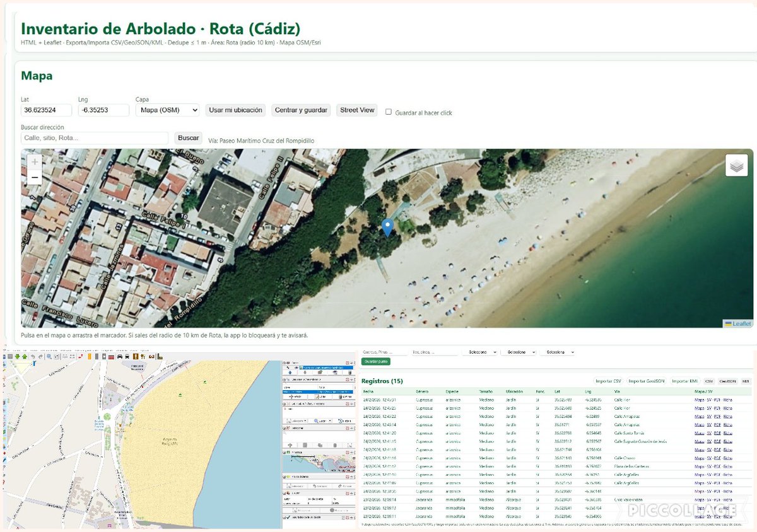Open Ficha link for the 12:41:20 record
Screen dimensions: 757x532
click(x=728, y=433)
